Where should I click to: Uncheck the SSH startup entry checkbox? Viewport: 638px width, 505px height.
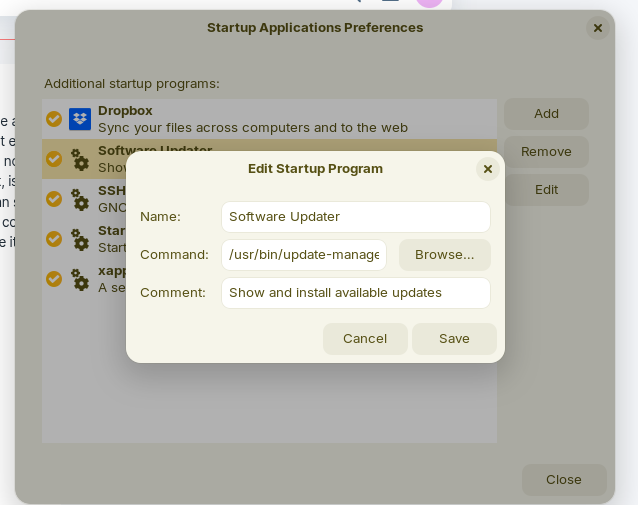(x=54, y=199)
